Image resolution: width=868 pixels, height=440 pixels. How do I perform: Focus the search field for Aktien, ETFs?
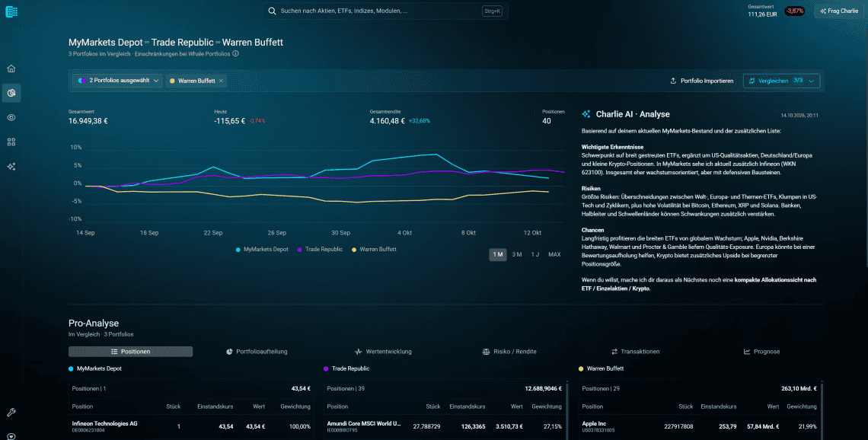pyautogui.click(x=385, y=11)
